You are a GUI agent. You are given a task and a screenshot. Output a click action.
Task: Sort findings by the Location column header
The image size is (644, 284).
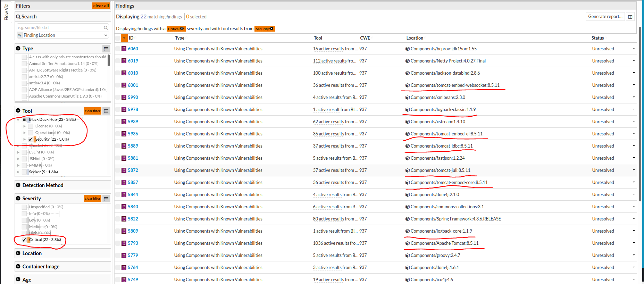pyautogui.click(x=415, y=38)
